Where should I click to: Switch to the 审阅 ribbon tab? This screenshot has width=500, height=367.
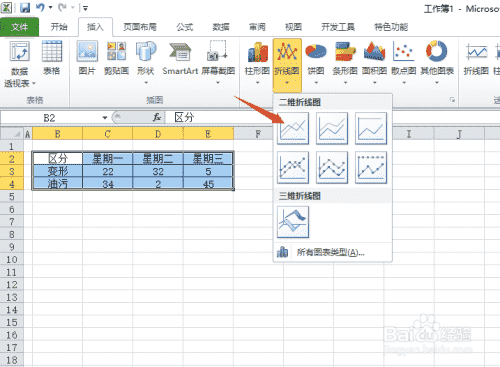point(257,27)
